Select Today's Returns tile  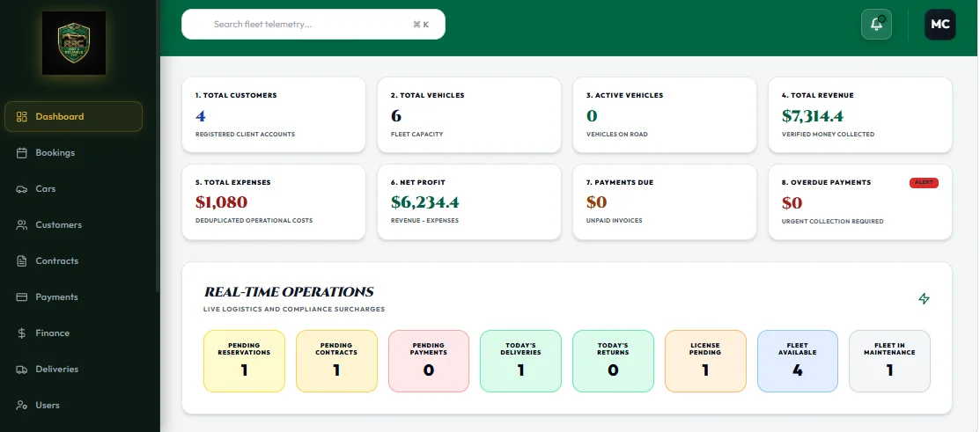(613, 362)
